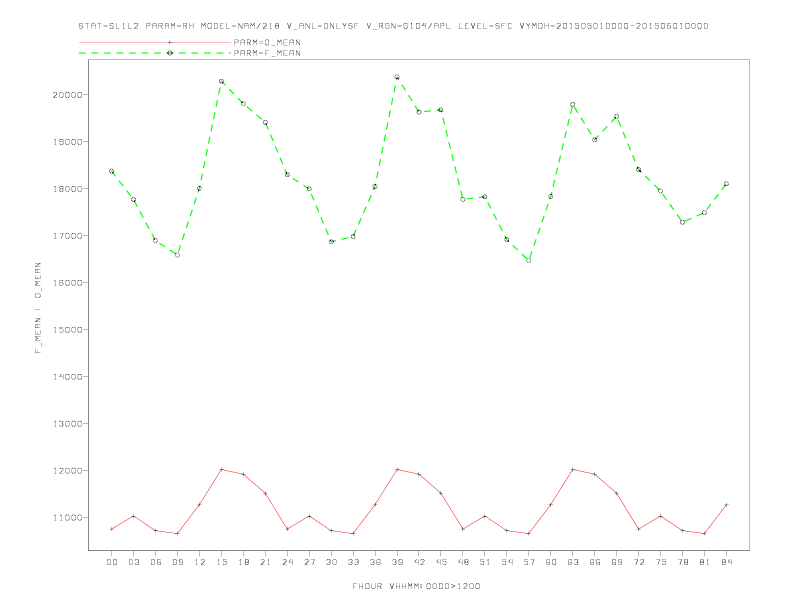Viewport: 792px width, 612px height.
Task: Click the 17000 y-axis tick label
Action: click(68, 236)
